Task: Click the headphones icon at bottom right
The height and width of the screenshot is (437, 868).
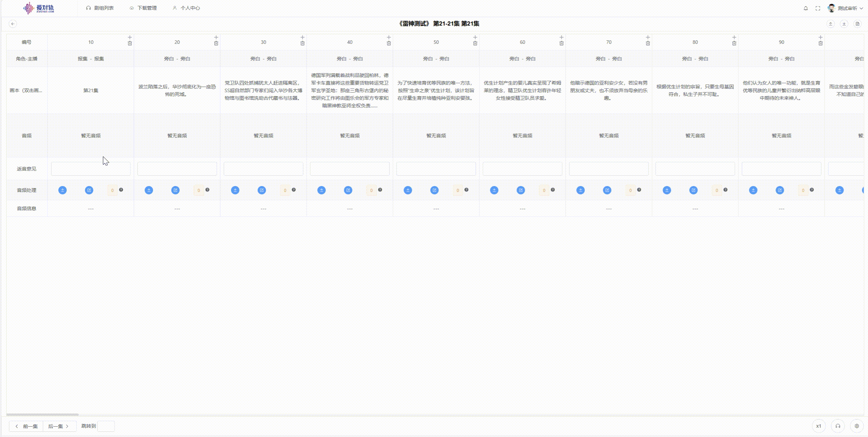Action: (x=838, y=426)
